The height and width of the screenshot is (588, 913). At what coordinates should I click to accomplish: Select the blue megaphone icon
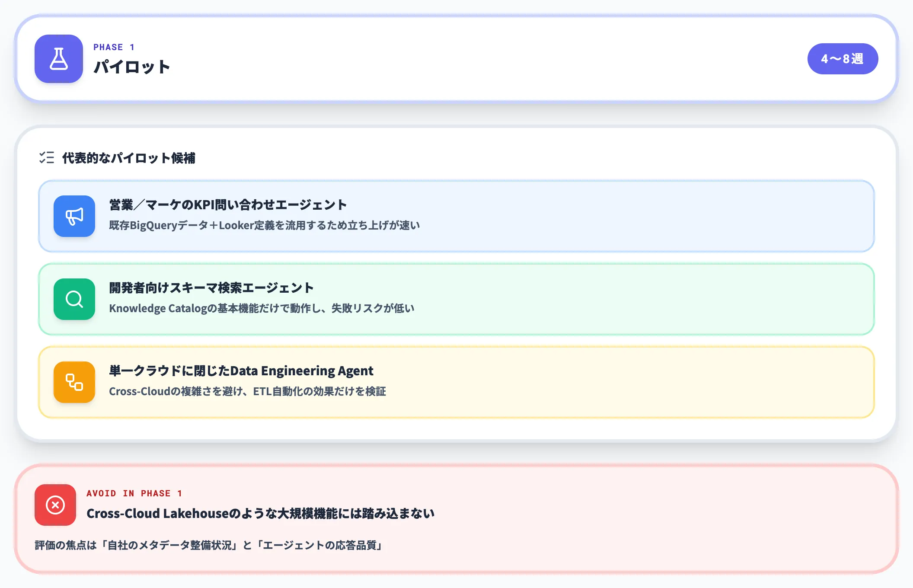[x=73, y=216]
